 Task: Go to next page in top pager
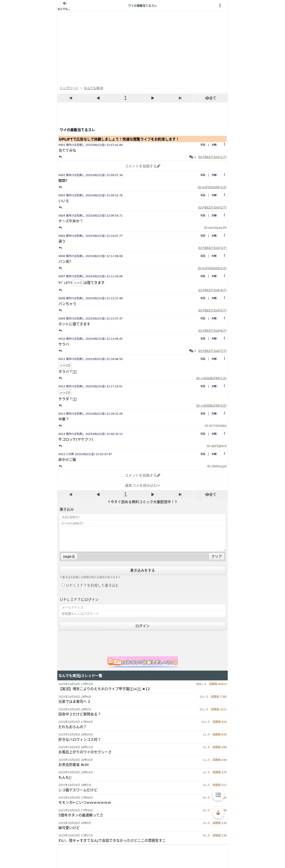pos(152,98)
